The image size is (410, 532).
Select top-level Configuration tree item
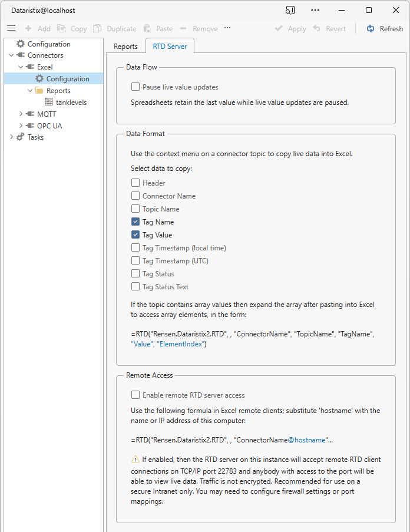click(49, 44)
